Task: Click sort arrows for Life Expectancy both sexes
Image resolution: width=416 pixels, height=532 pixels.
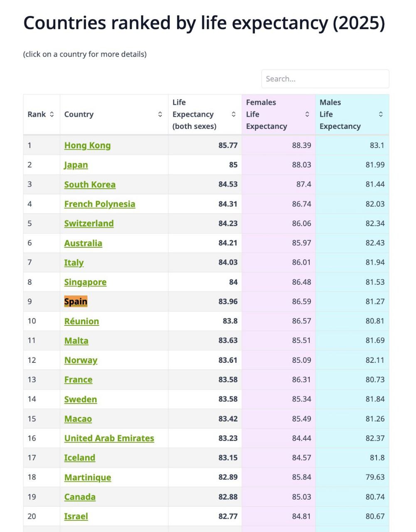Action: [234, 114]
